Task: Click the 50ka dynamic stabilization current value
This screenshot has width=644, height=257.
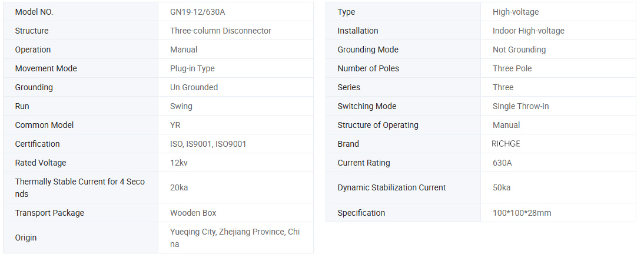Action: pyautogui.click(x=502, y=187)
